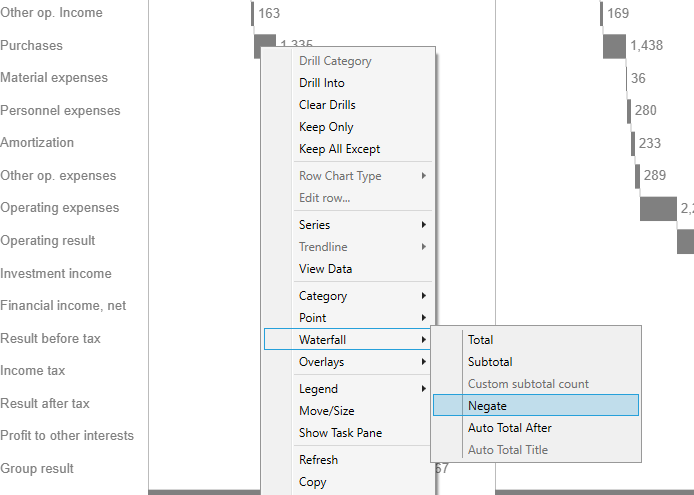Click the Other op. Income label
The width and height of the screenshot is (694, 495).
[x=51, y=13]
